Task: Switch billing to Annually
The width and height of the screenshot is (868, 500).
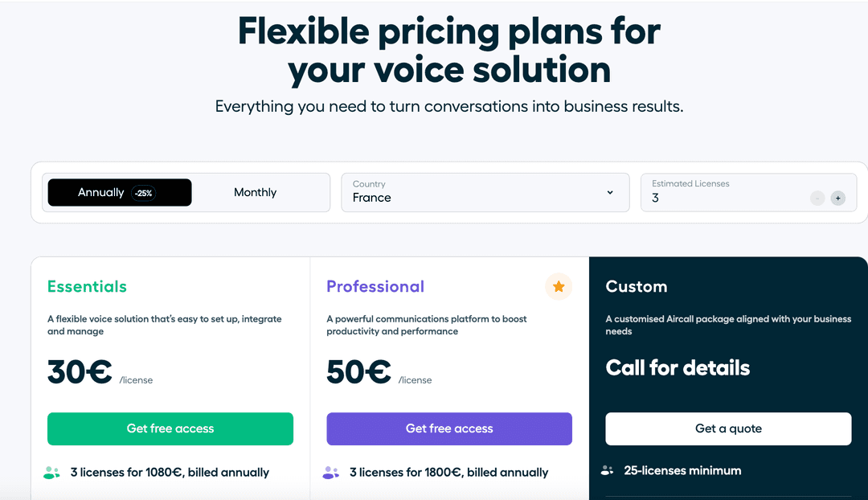Action: pos(101,193)
